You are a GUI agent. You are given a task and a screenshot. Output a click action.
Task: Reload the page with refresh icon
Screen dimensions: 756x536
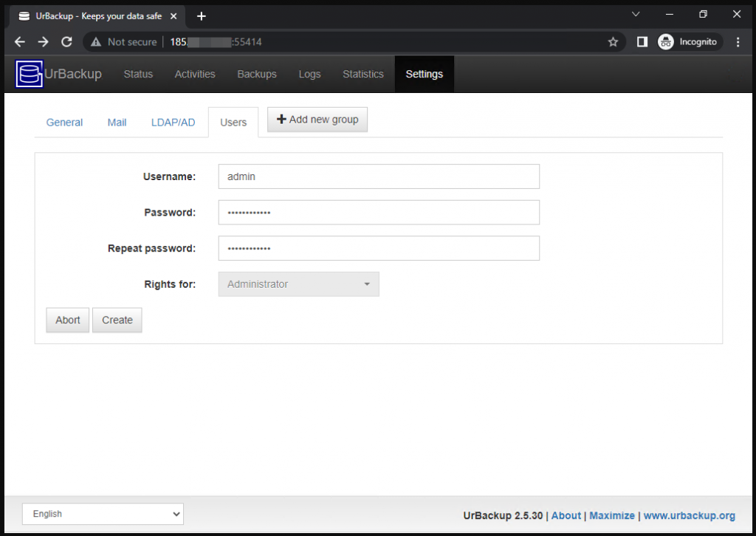tap(66, 42)
